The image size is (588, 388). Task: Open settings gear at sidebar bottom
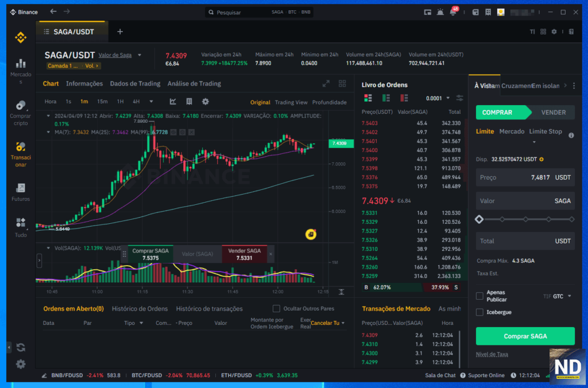21,364
